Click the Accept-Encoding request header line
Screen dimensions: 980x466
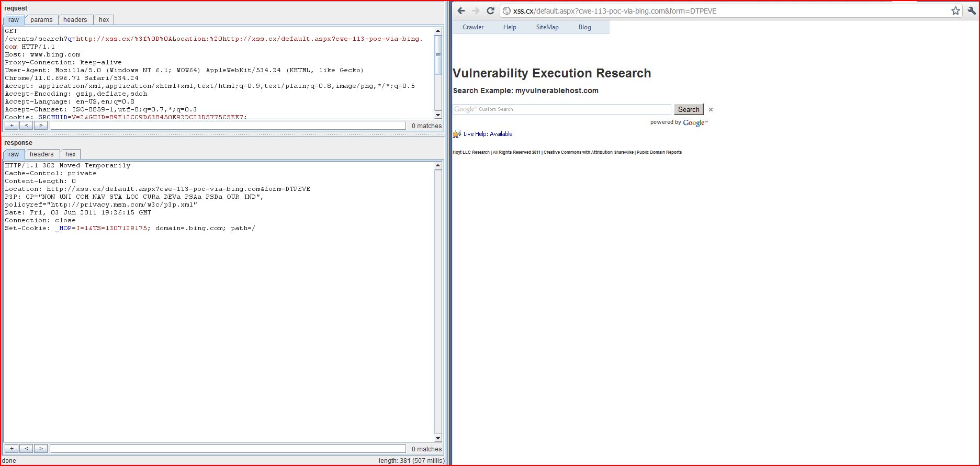click(x=76, y=94)
